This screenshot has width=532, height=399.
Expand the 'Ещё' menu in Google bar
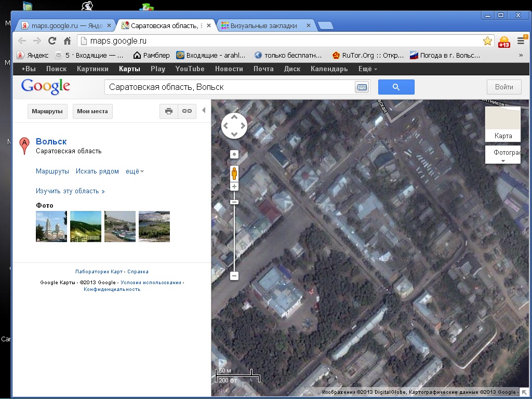pos(367,69)
